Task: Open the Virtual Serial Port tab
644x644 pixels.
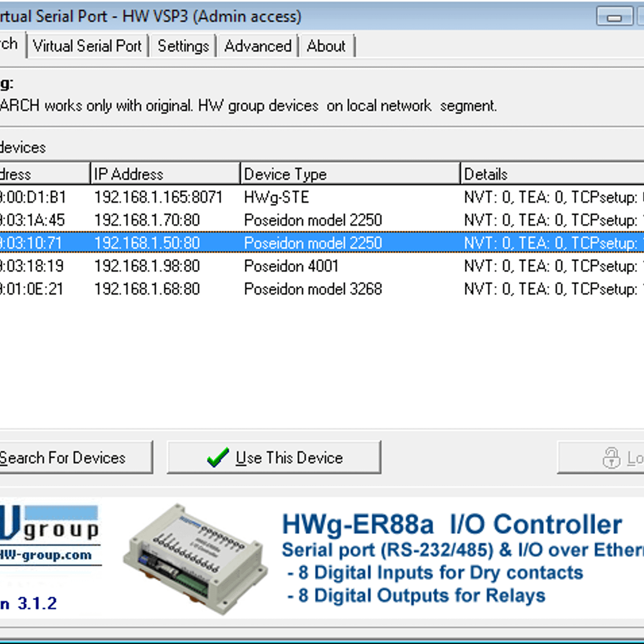Action: (x=87, y=46)
